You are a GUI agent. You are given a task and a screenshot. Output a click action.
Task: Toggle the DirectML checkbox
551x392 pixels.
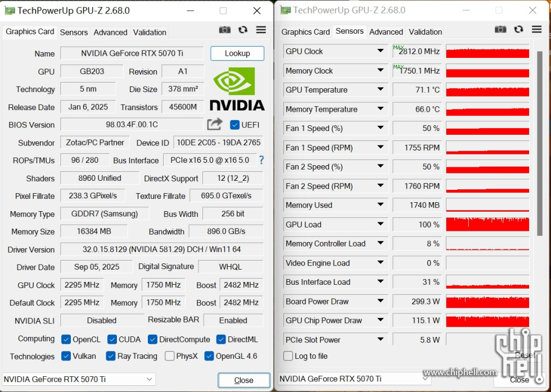coord(221,339)
